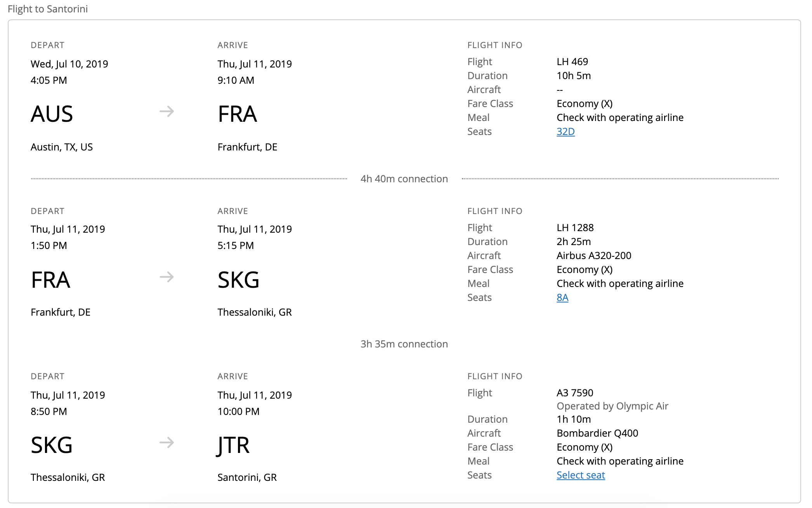Click the arrow between FRA and SKG
The image size is (812, 508).
tap(167, 277)
